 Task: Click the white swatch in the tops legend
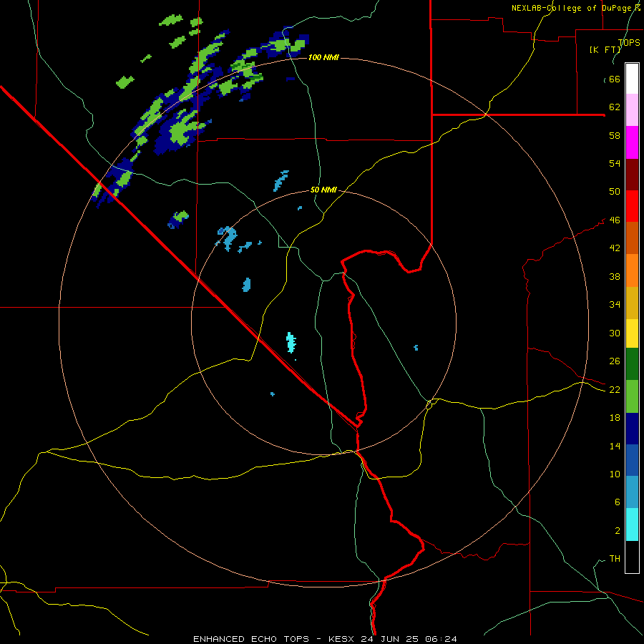pos(632,79)
